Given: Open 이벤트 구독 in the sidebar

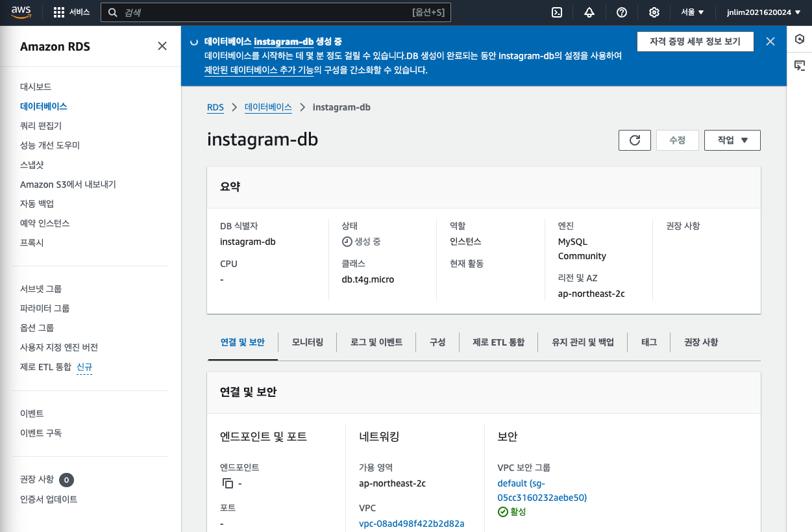Looking at the screenshot, I should 41,433.
